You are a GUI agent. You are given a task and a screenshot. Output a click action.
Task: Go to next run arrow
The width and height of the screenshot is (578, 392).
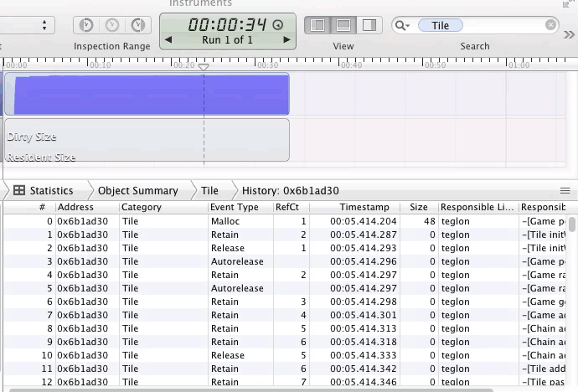tap(286, 39)
